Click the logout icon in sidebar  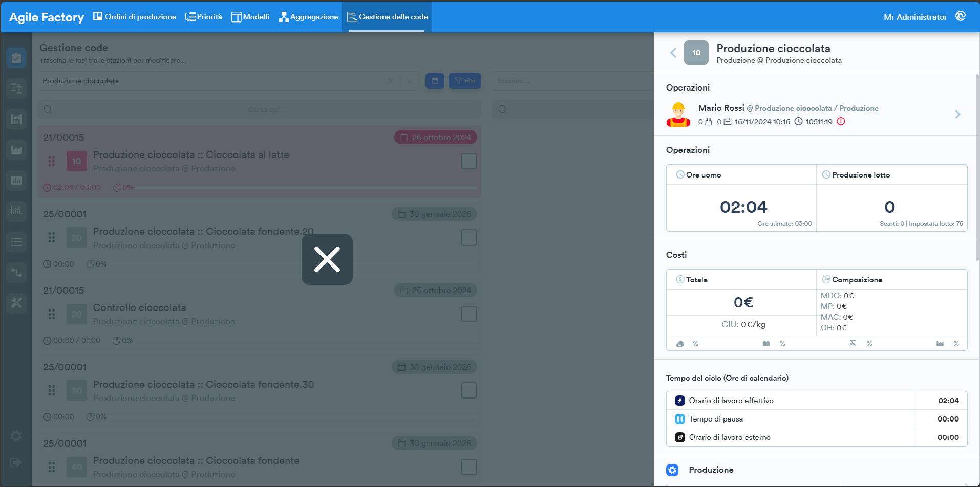(x=16, y=462)
